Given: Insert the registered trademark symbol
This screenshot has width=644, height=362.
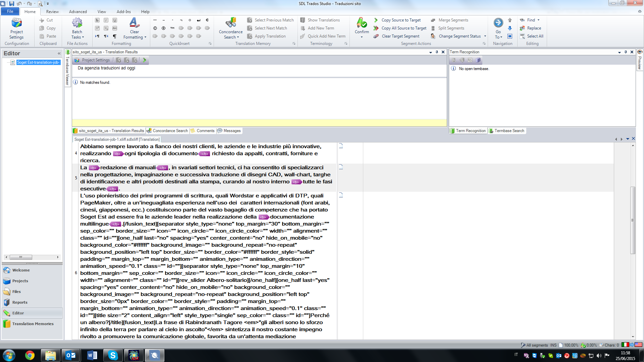Looking at the screenshot, I should coord(164,28).
